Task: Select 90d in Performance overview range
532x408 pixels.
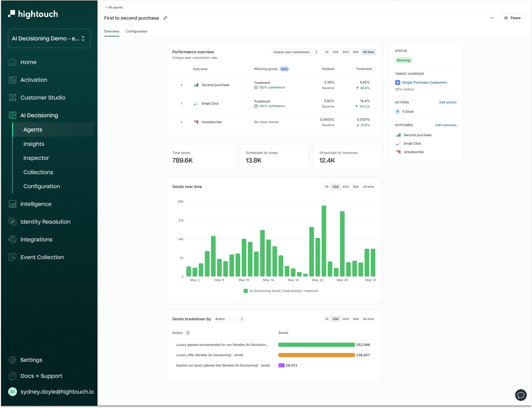Action: 356,52
